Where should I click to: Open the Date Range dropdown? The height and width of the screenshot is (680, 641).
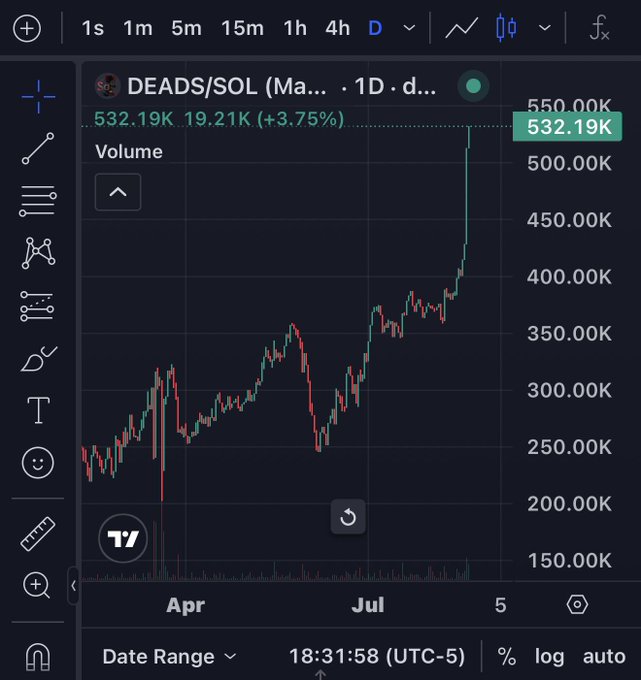point(169,657)
